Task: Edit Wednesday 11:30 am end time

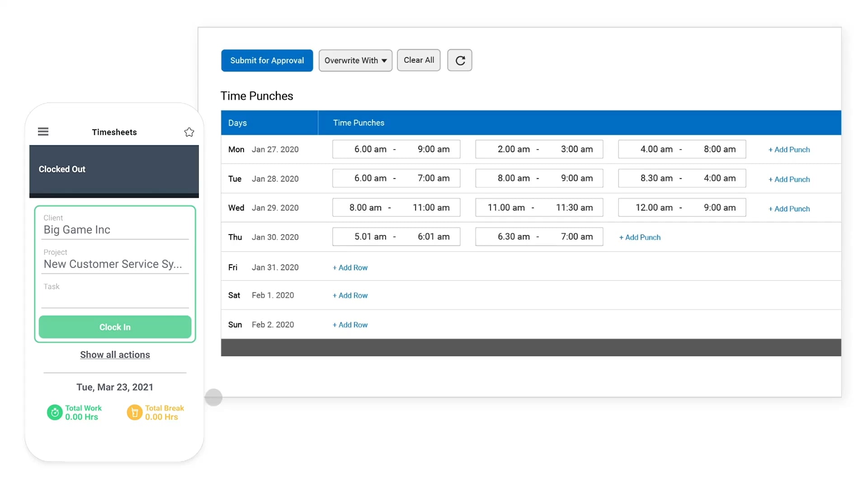Action: [574, 207]
